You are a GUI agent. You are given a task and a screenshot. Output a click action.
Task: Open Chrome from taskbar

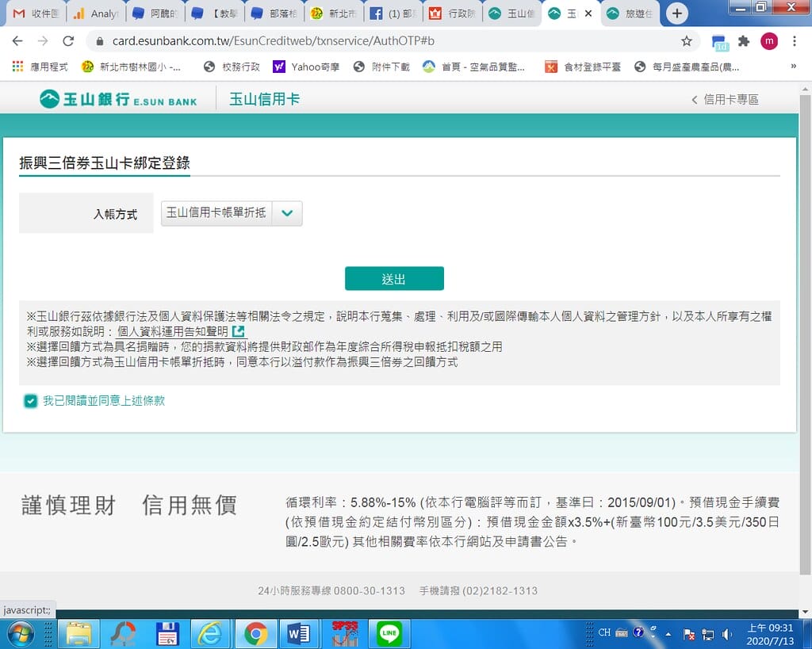coord(255,634)
